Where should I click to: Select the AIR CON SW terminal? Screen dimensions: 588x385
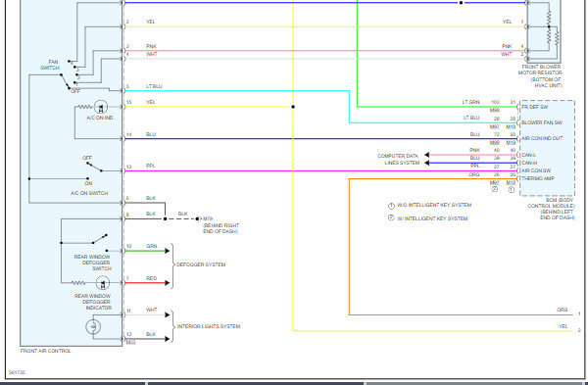(536, 170)
